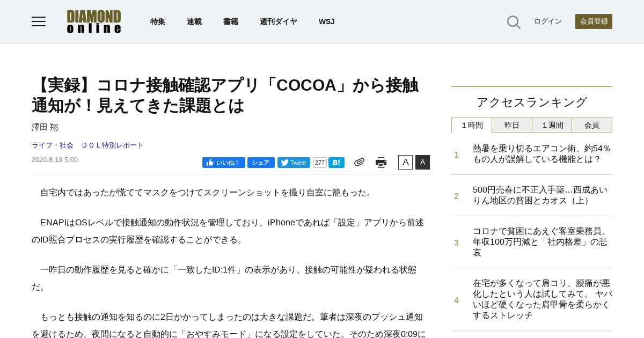Open the 連載 menu
Viewport: 644px width, 338px height.
pos(194,21)
